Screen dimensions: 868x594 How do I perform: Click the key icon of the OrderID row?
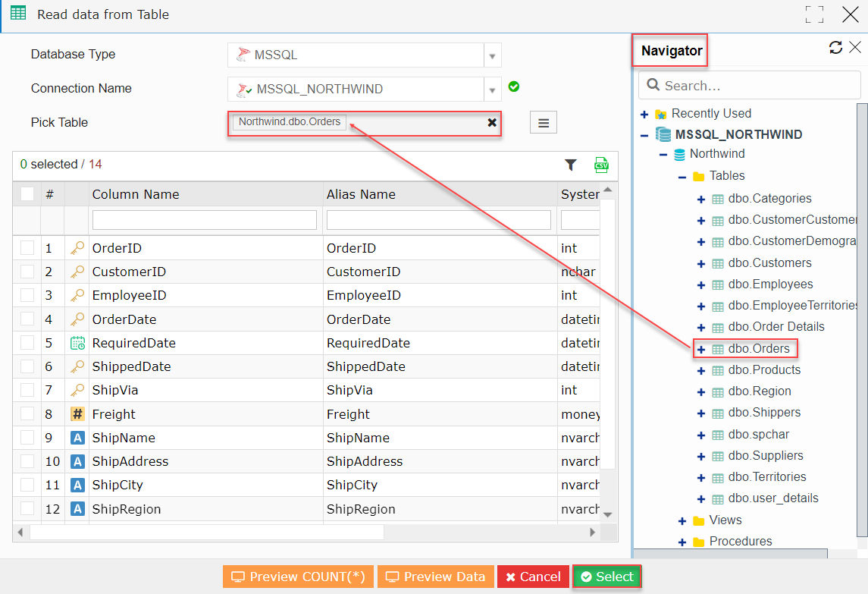click(77, 247)
